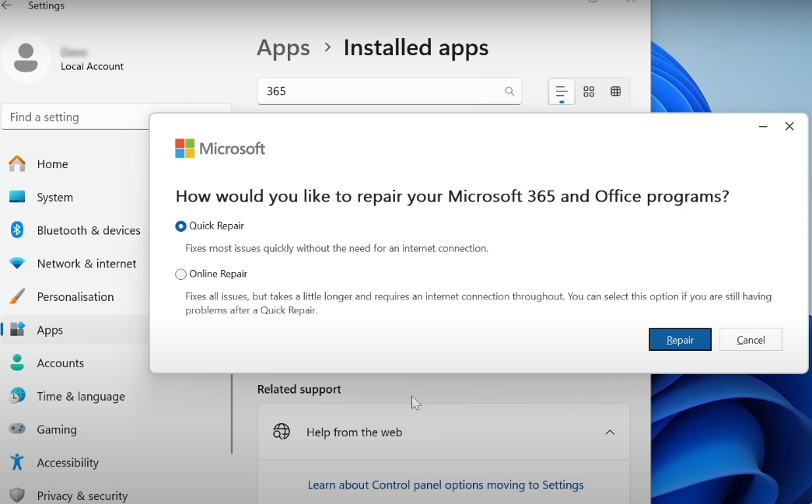The height and width of the screenshot is (504, 812).
Task: Click the Help from the web globe icon
Action: [282, 432]
